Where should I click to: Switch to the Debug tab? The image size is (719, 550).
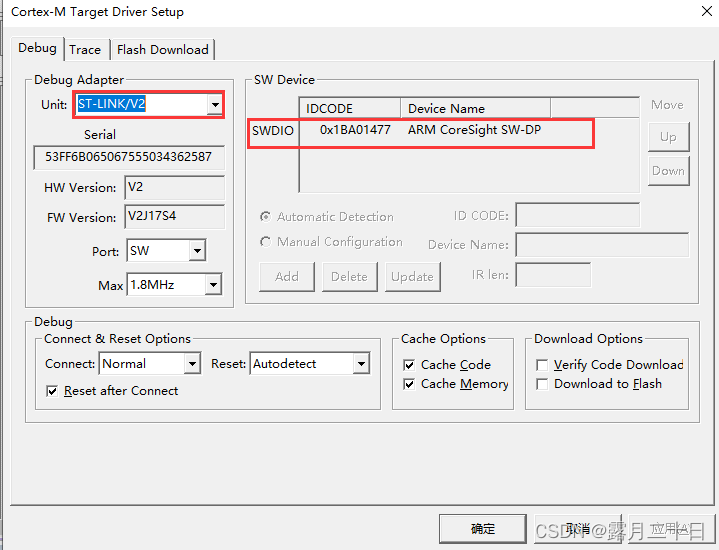pyautogui.click(x=38, y=48)
